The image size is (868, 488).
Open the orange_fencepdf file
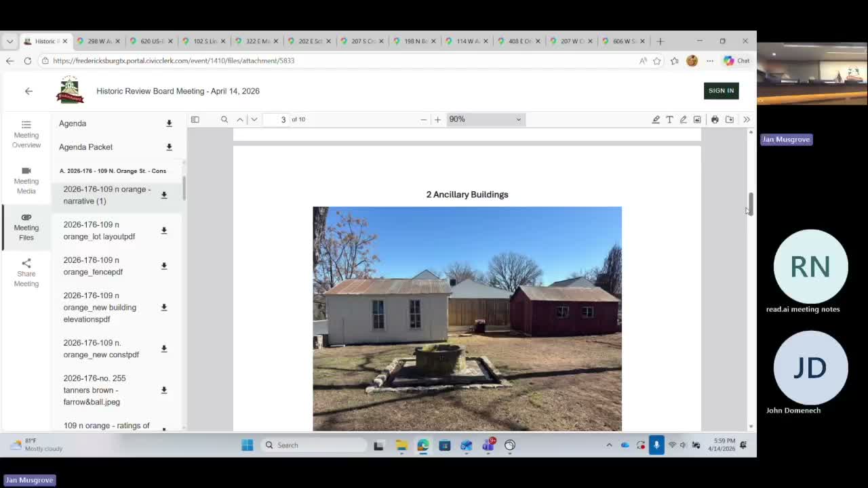pos(93,266)
